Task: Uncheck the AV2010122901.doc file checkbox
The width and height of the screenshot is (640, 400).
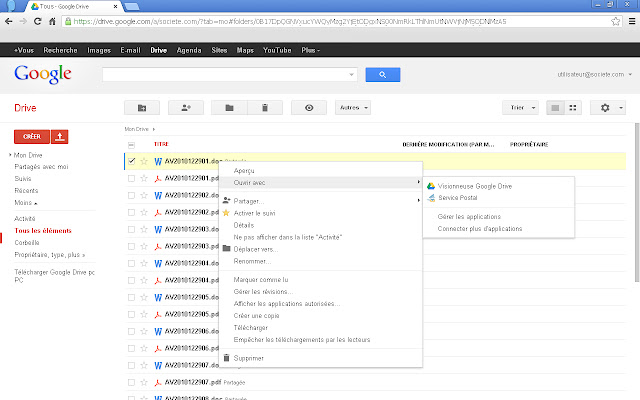Action: pos(131,160)
